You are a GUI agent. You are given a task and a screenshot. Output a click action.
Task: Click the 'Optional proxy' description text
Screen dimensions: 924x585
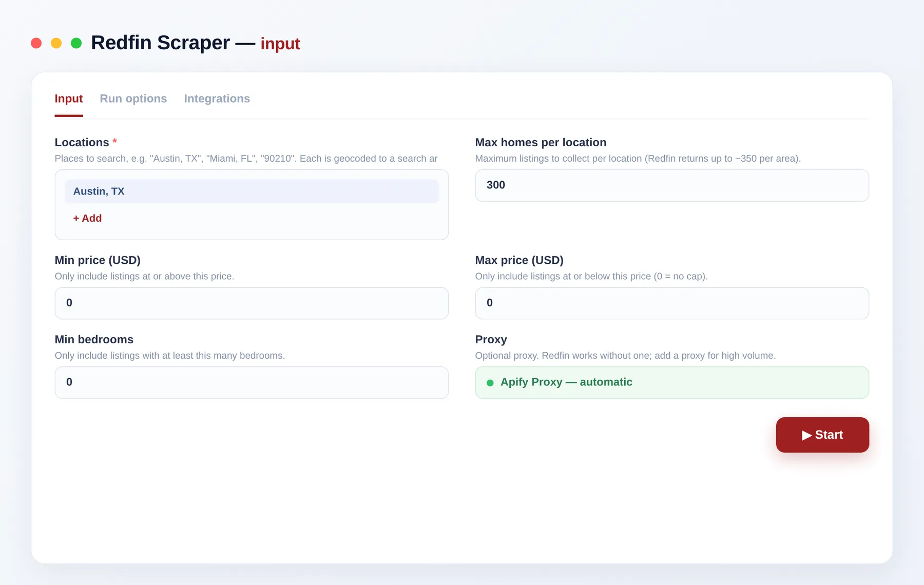pyautogui.click(x=625, y=356)
